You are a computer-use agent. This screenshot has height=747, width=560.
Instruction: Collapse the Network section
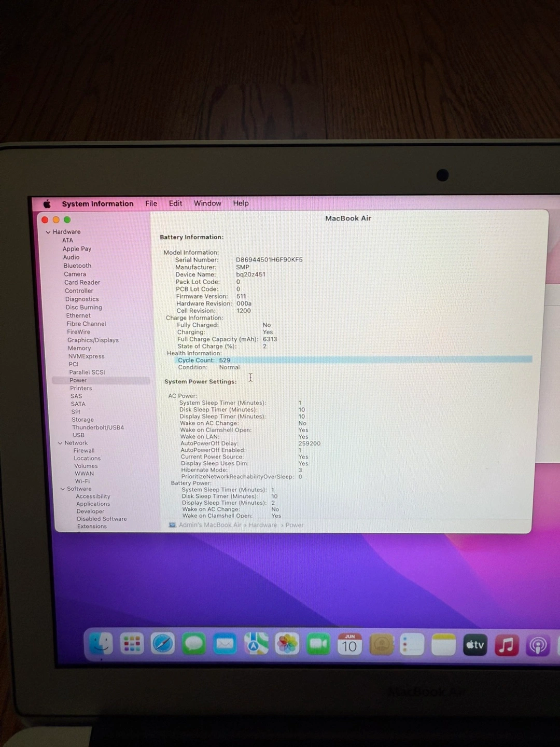point(60,443)
